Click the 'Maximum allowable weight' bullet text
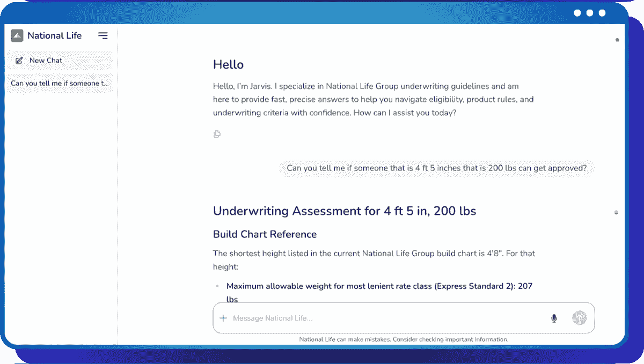This screenshot has width=644, height=364. pyautogui.click(x=379, y=293)
